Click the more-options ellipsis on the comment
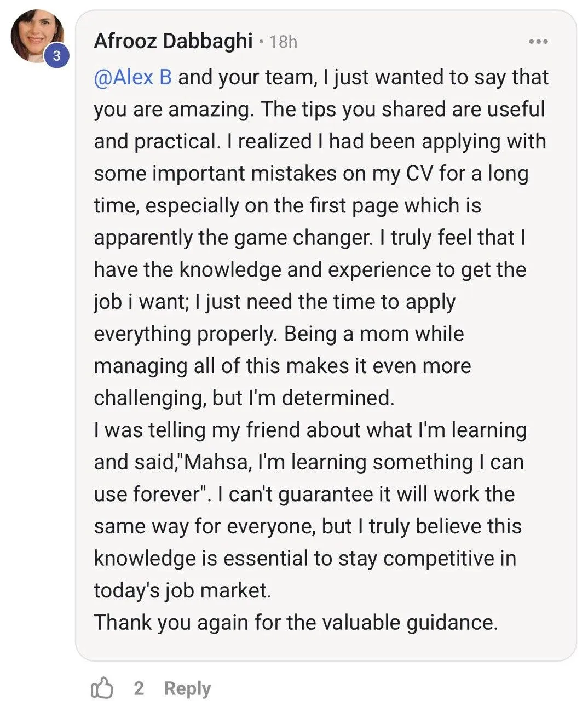The image size is (588, 701). point(539,41)
